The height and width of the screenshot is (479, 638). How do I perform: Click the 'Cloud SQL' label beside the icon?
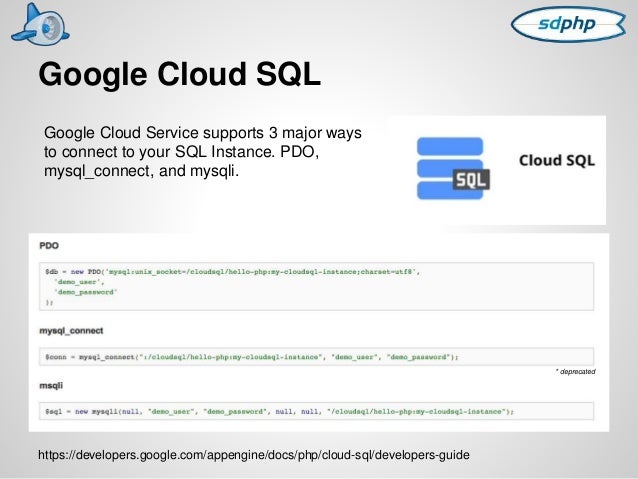[557, 160]
